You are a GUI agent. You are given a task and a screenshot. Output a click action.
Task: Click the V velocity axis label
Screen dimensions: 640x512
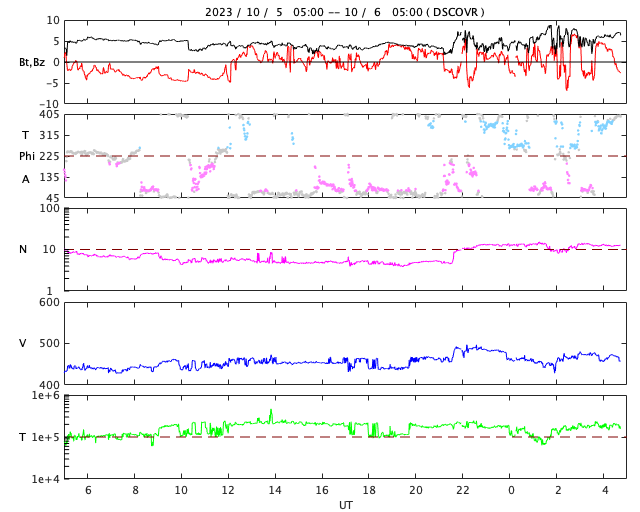pyautogui.click(x=23, y=343)
